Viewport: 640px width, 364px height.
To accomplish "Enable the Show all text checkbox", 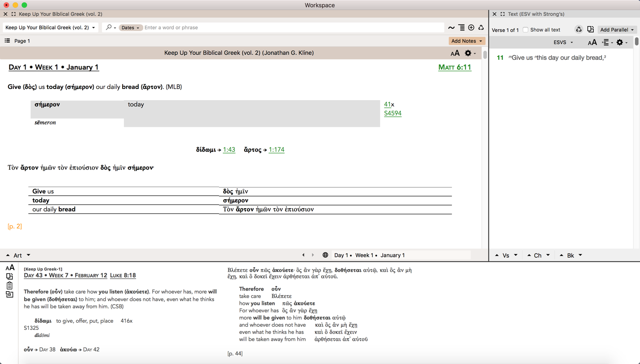I will click(526, 30).
